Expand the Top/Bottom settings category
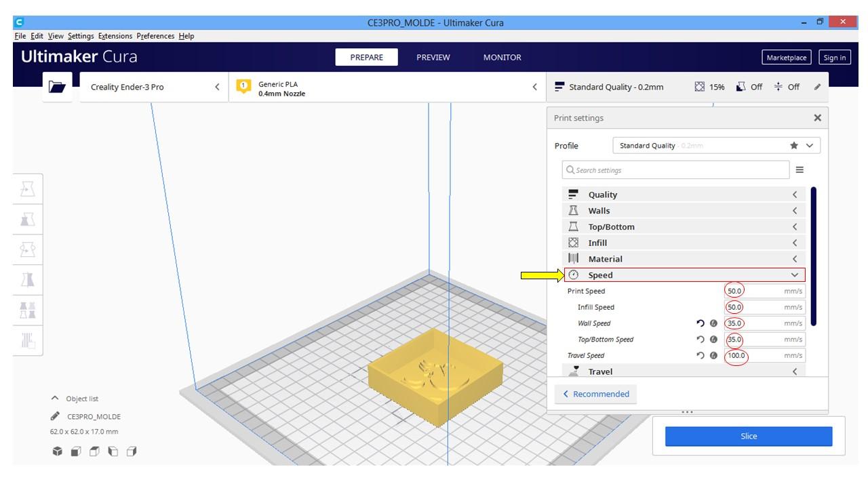Viewport: 868px width, 488px height. coord(684,227)
